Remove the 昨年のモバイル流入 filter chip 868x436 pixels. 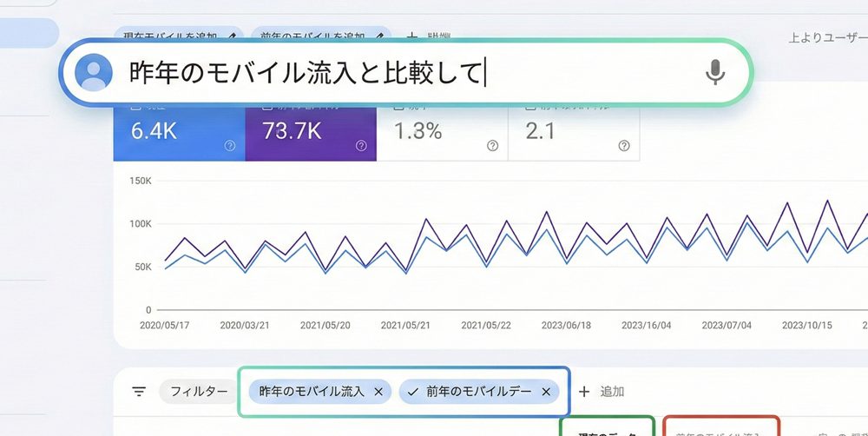point(378,392)
